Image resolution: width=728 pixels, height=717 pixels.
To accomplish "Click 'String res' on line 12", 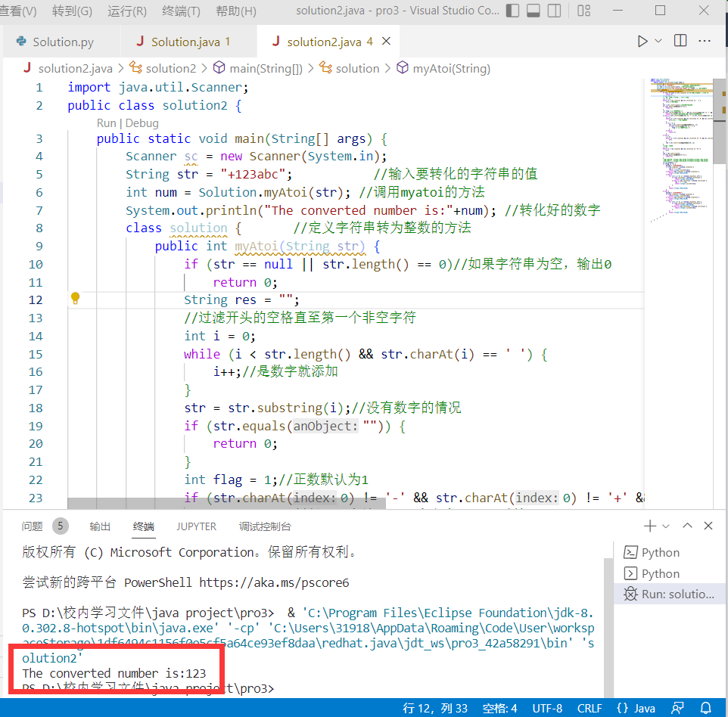I will click(x=219, y=300).
